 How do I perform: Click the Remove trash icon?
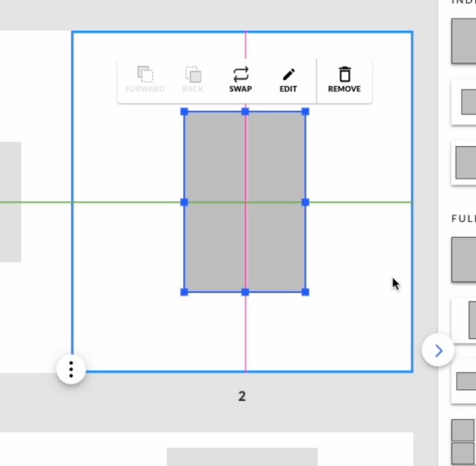345,74
